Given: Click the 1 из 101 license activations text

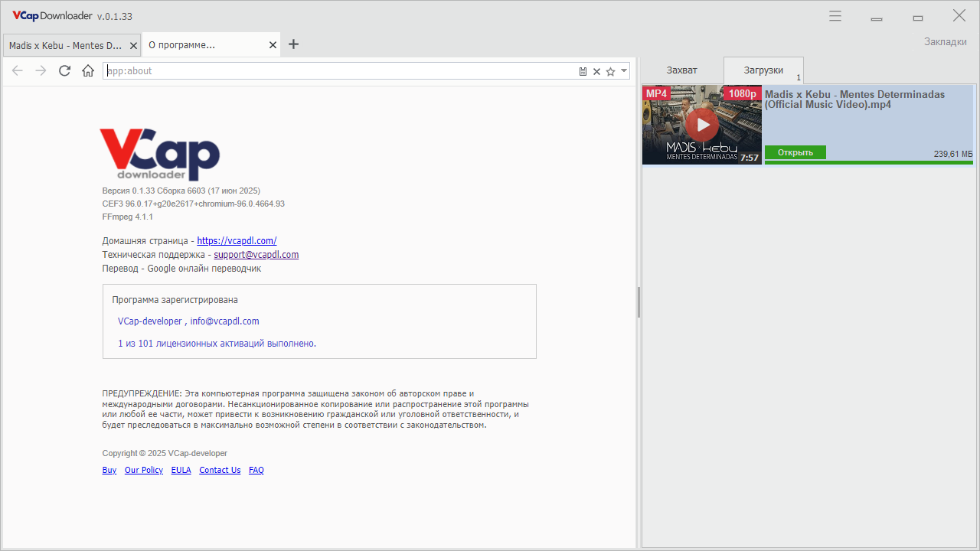Looking at the screenshot, I should click(217, 344).
